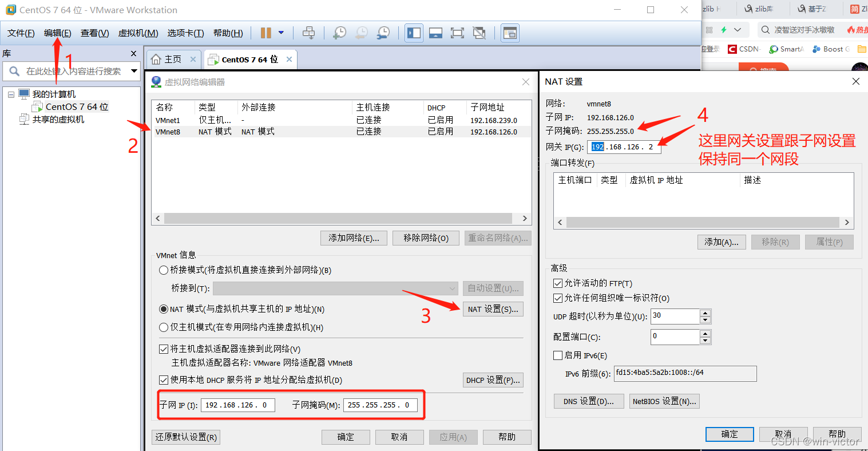Viewport: 868px width, 451px height.
Task: Enable 启用 IPv6 checkbox
Action: tap(558, 355)
